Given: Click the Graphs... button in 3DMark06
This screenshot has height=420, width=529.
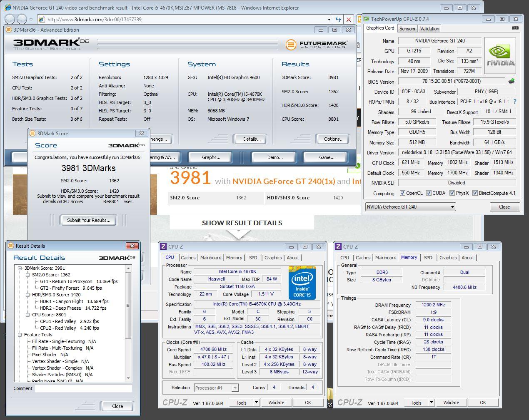Looking at the screenshot, I should coord(211,157).
